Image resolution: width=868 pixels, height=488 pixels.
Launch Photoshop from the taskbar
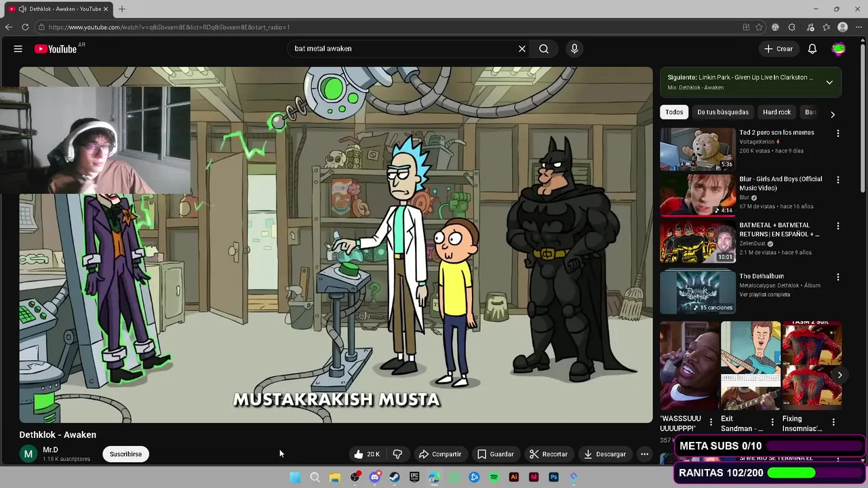[x=554, y=477]
